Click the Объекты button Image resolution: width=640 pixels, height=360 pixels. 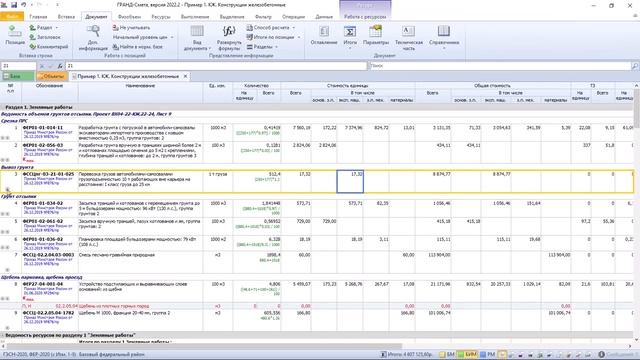(x=51, y=76)
